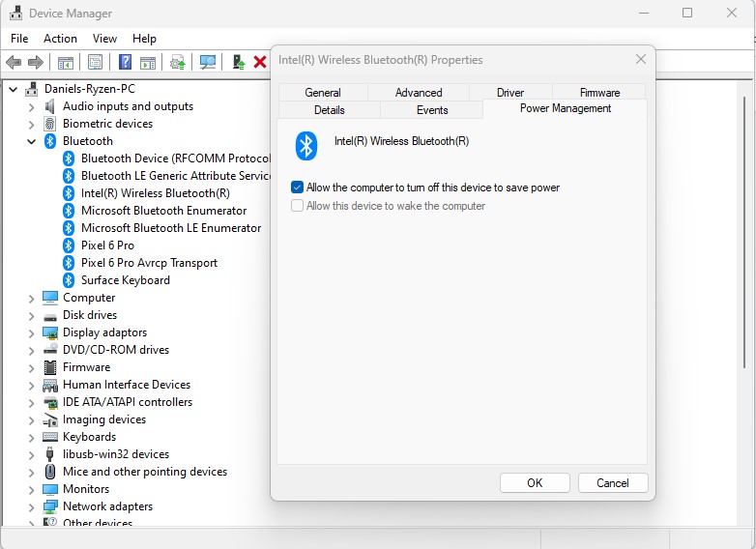The height and width of the screenshot is (549, 756).
Task: Switch to the Driver tab
Action: pyautogui.click(x=510, y=92)
